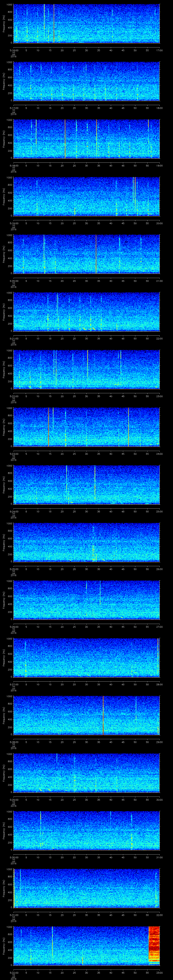
Task: Select the spectrogram panel starting at 5:22:00
Action: (87, 369)
